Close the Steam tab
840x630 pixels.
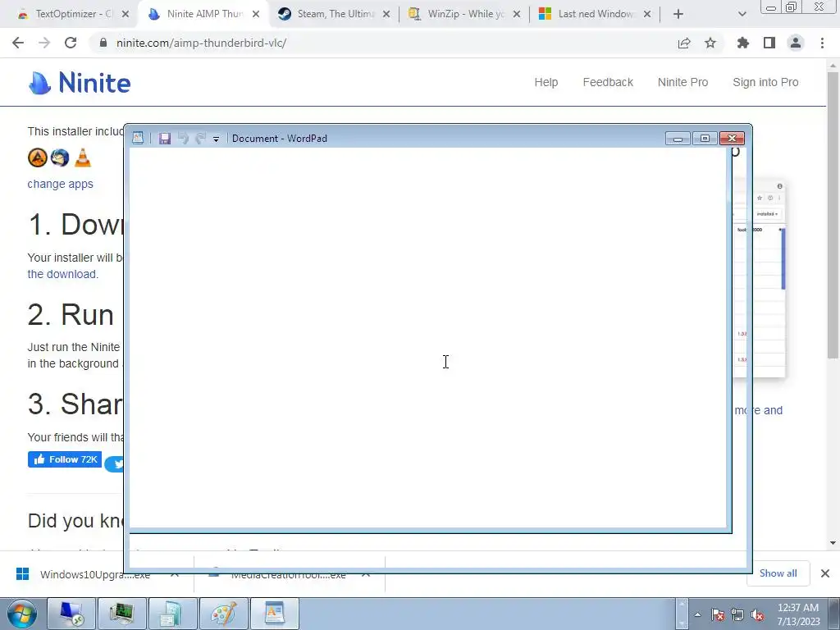pos(386,14)
